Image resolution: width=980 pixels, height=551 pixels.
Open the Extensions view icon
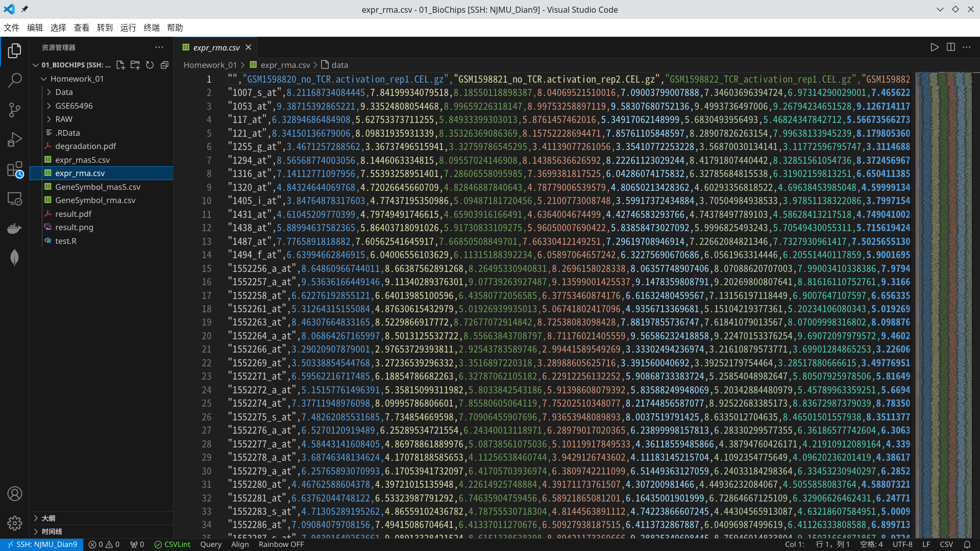tap(15, 169)
